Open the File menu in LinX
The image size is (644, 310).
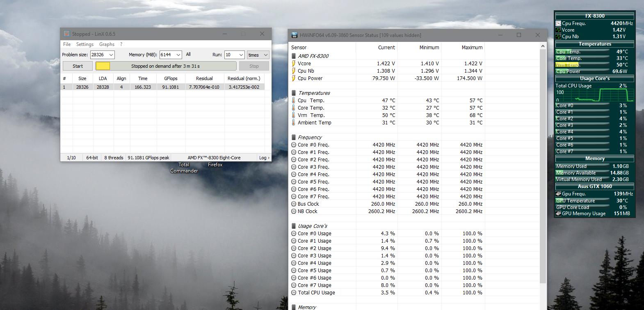pos(67,44)
